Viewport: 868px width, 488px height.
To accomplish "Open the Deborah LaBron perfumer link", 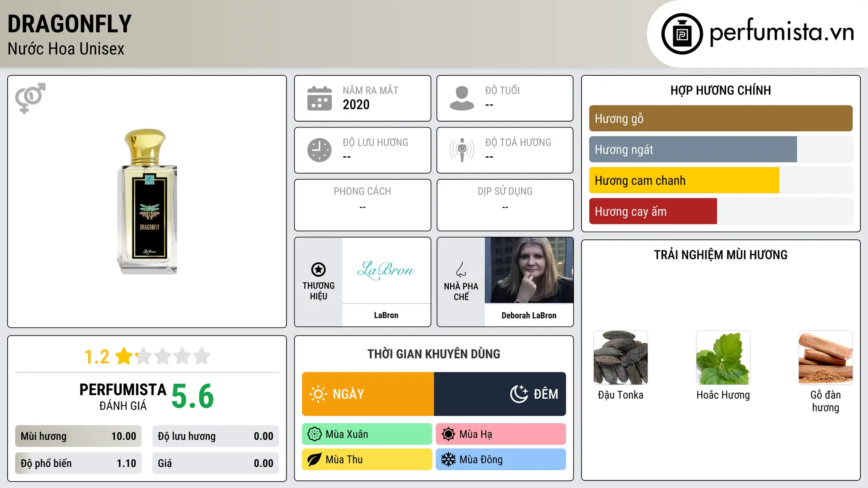I will coord(529,315).
